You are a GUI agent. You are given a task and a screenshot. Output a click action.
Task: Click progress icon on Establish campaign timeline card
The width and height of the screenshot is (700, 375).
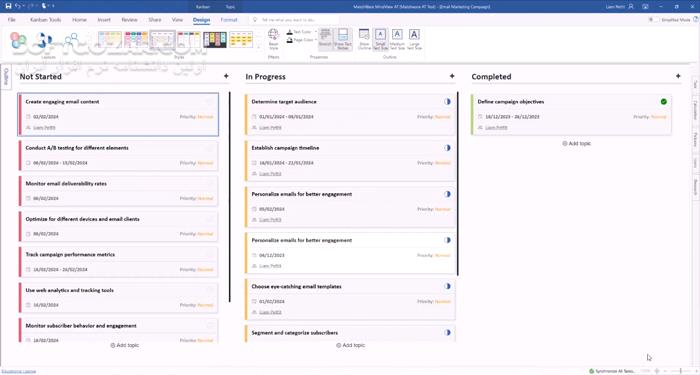(x=447, y=148)
